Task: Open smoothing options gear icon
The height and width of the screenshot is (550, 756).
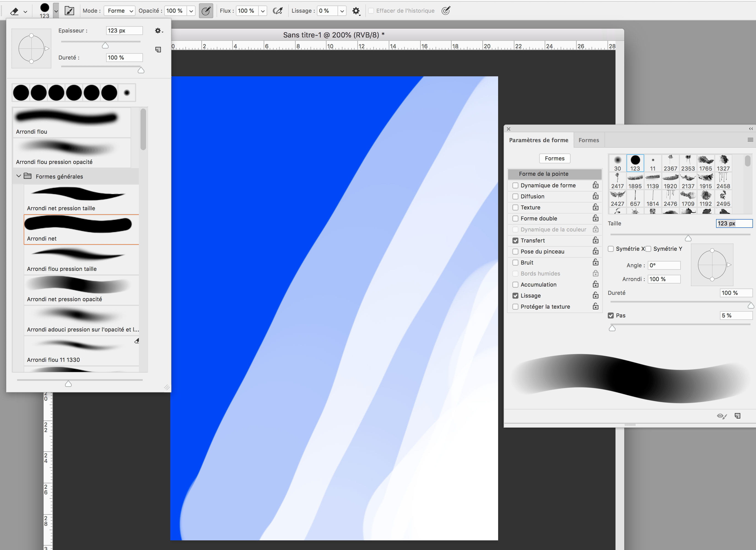Action: point(356,11)
